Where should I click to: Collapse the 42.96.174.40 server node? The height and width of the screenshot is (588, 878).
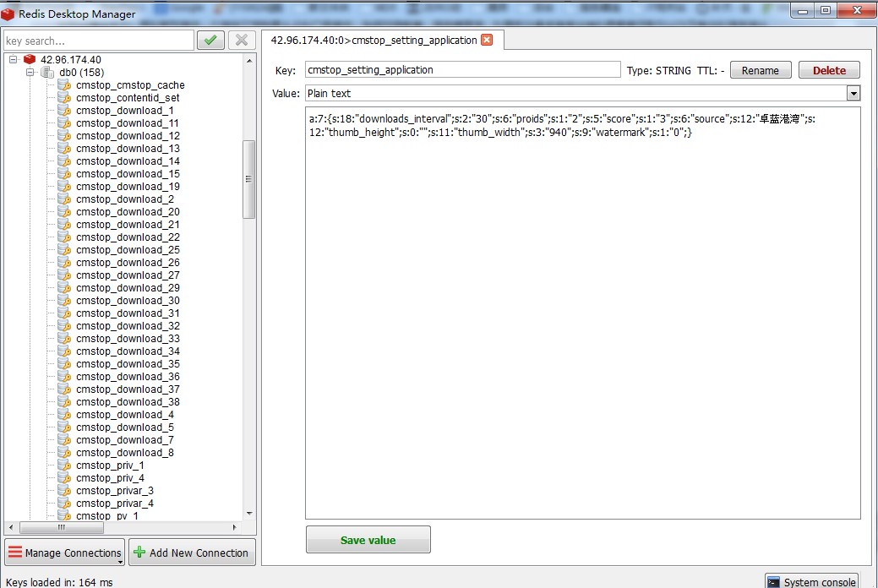coord(14,59)
